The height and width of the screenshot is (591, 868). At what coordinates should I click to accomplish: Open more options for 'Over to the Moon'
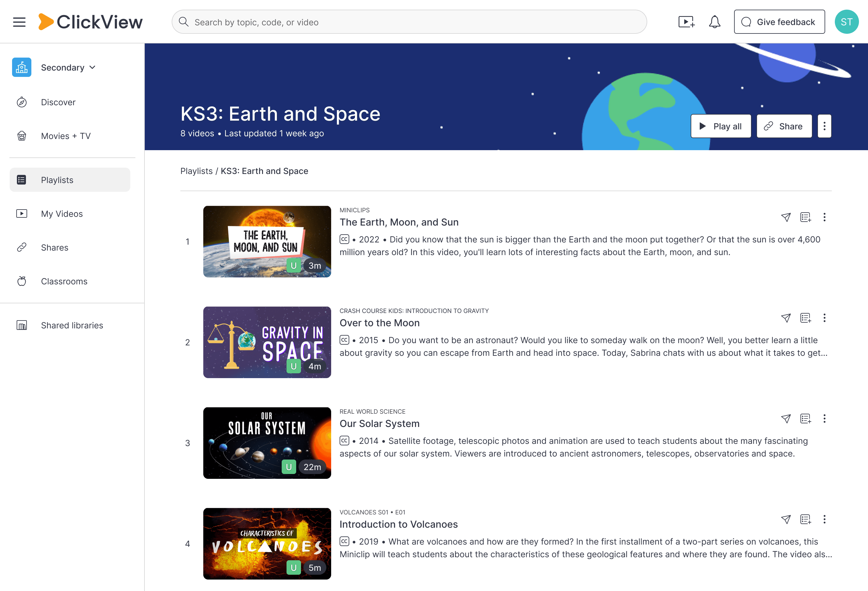824,318
